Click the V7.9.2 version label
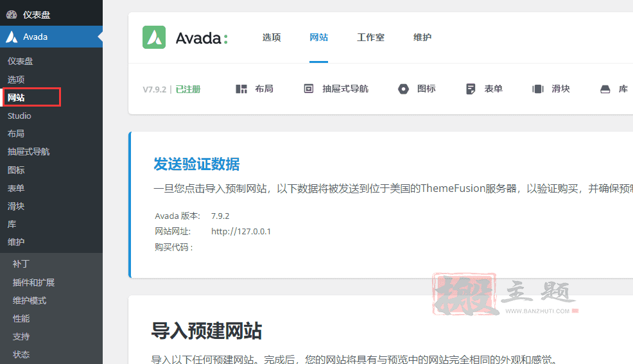 coord(154,90)
